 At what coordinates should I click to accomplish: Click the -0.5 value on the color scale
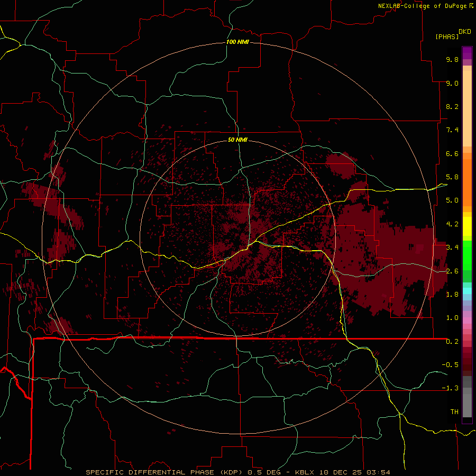[450, 365]
